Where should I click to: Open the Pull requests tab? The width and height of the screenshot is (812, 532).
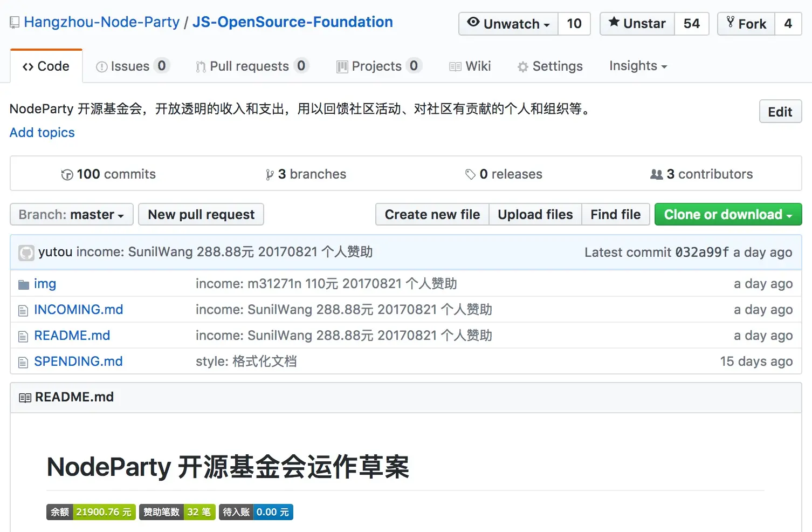click(x=252, y=66)
